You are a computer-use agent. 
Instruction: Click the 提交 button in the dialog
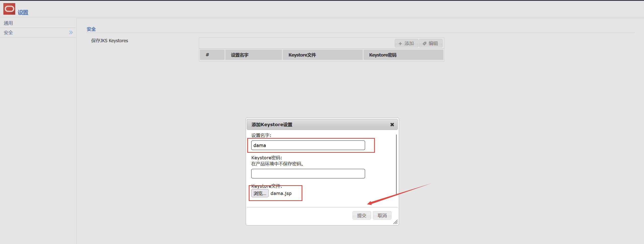pyautogui.click(x=362, y=215)
